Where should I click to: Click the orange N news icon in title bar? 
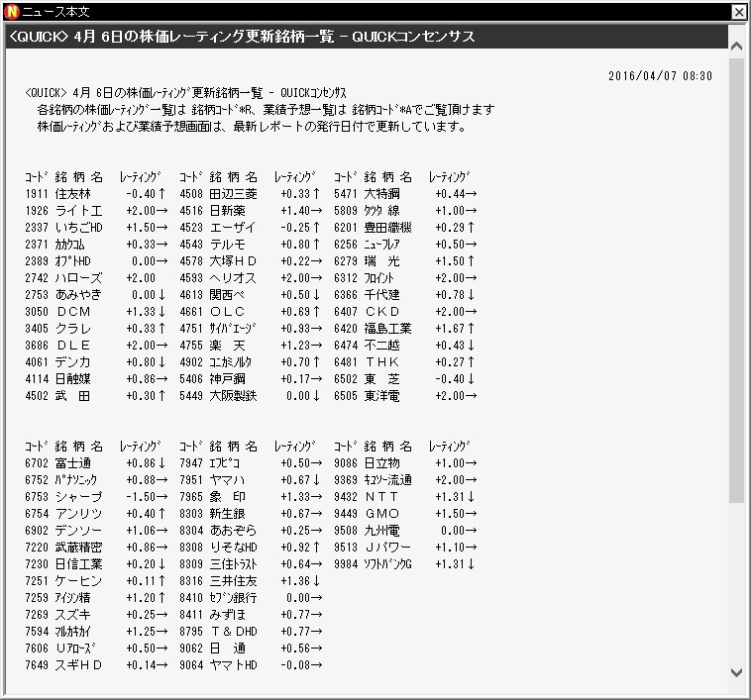pyautogui.click(x=11, y=12)
